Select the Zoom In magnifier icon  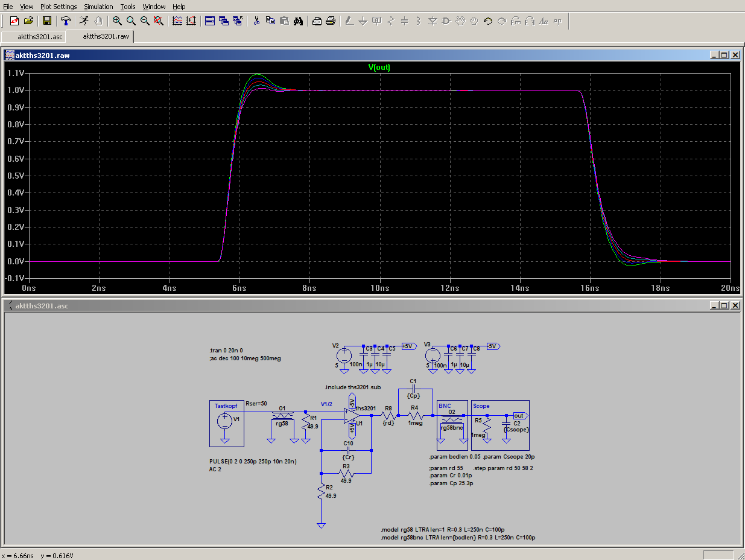coord(117,21)
